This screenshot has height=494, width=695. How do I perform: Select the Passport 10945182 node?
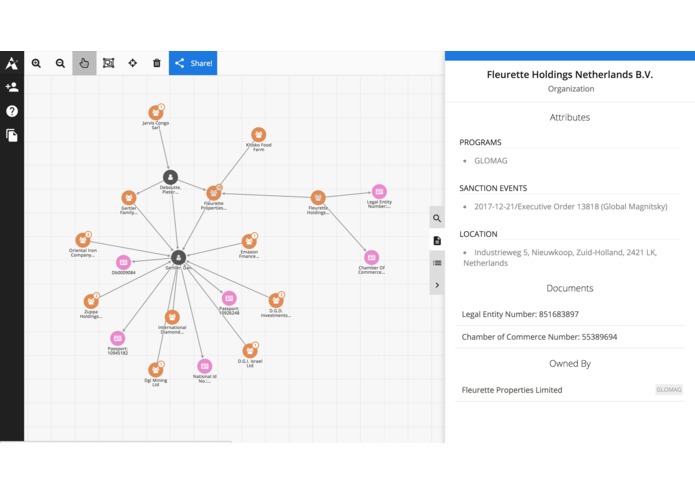117,338
